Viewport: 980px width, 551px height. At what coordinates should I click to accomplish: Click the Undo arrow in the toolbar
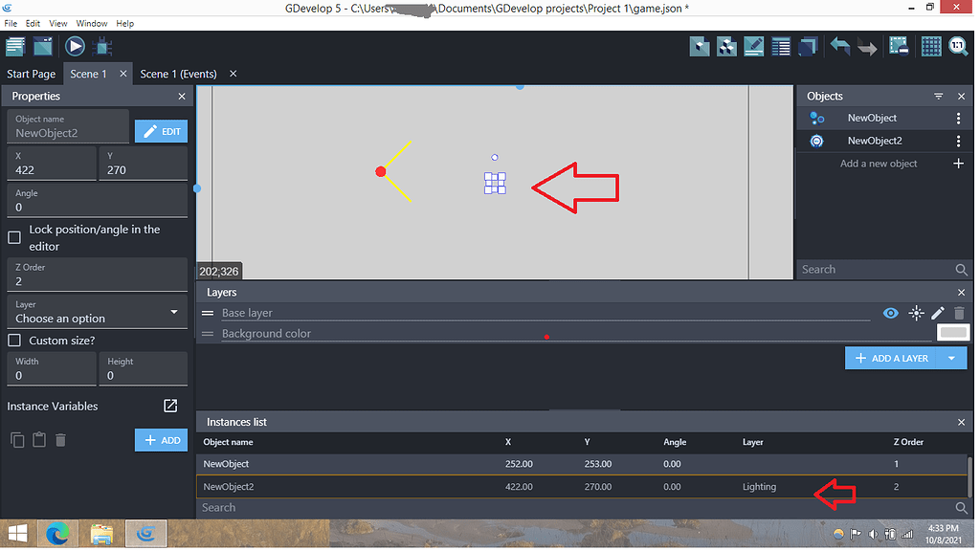click(840, 45)
